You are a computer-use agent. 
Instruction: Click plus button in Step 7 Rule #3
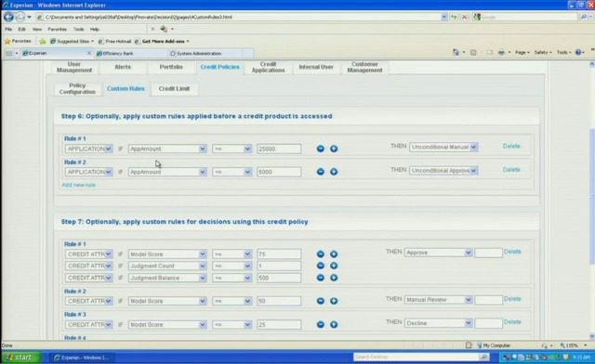[334, 325]
